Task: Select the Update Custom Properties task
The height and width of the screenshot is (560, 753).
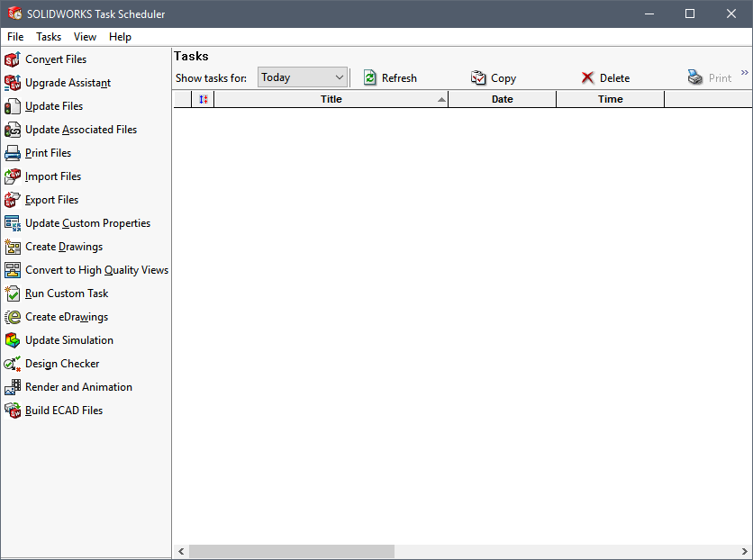Action: [x=88, y=223]
